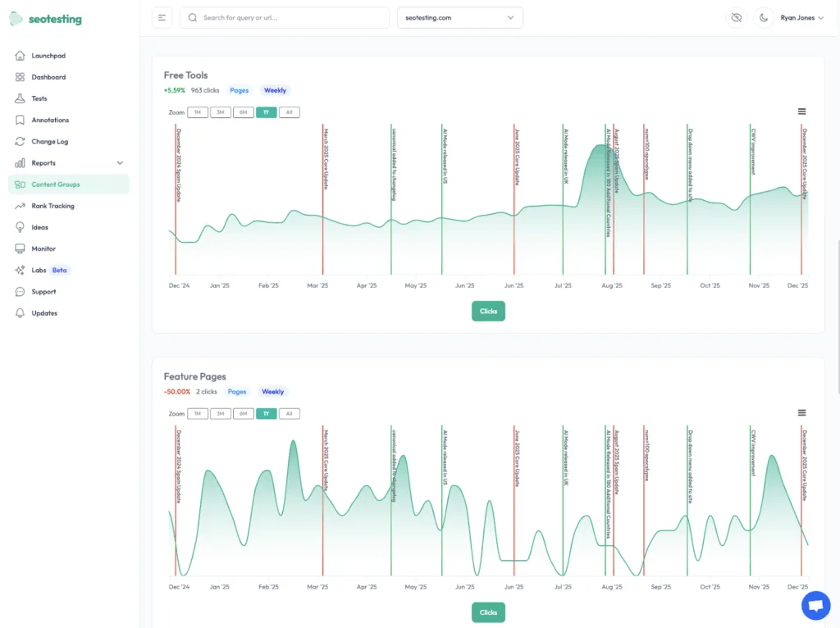This screenshot has width=840, height=628.
Task: Set Free Tools zoom to 6M
Action: [x=243, y=112]
